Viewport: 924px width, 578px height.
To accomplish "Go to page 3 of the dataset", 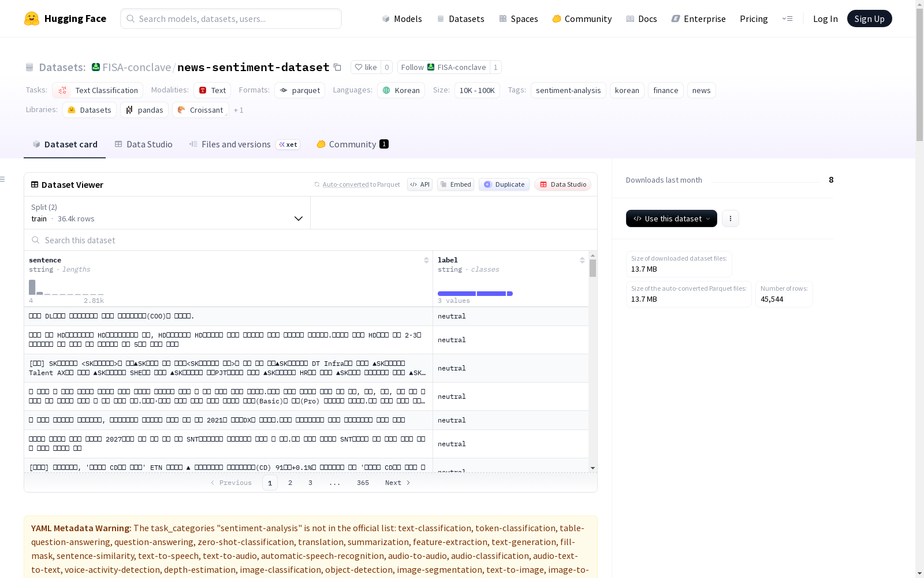I will [310, 483].
